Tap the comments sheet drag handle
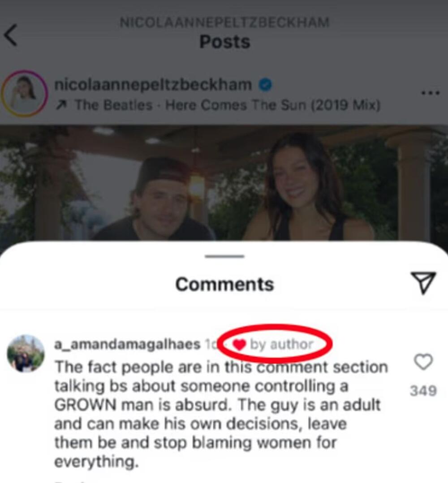 click(225, 256)
